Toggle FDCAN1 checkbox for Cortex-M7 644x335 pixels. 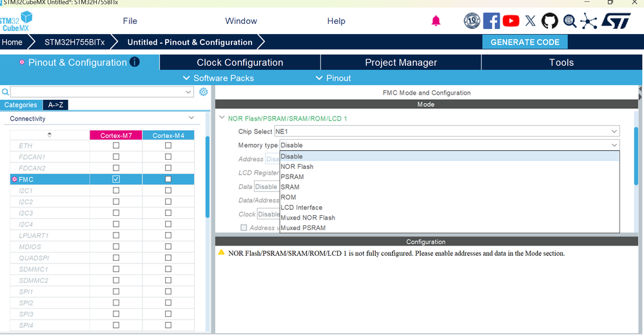pos(116,157)
